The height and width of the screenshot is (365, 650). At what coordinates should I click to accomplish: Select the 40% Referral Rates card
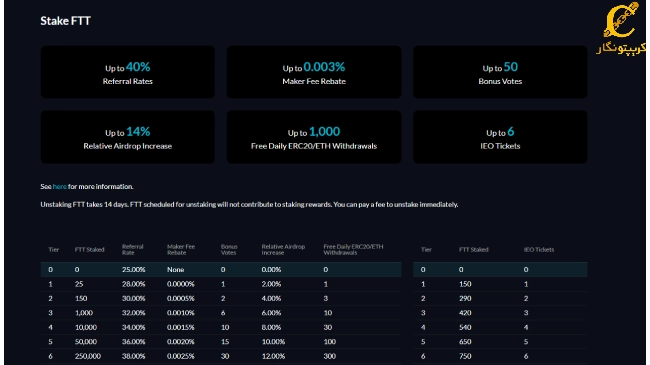pyautogui.click(x=128, y=72)
